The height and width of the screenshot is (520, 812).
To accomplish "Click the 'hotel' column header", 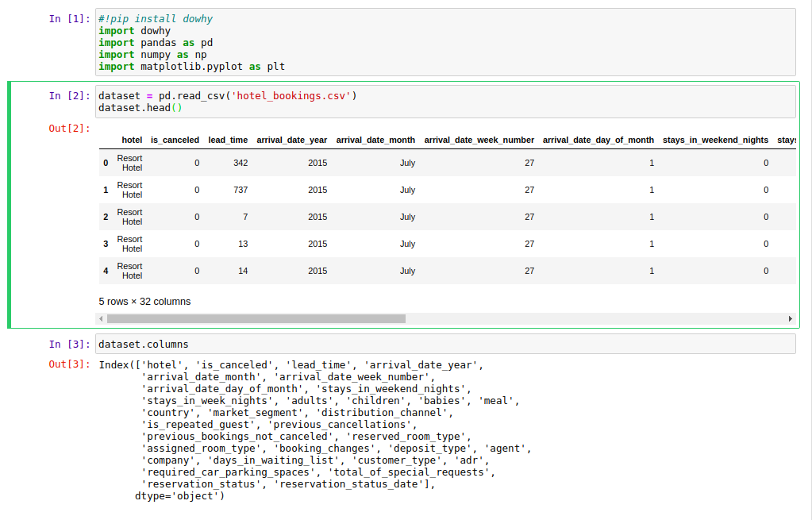I will [132, 140].
